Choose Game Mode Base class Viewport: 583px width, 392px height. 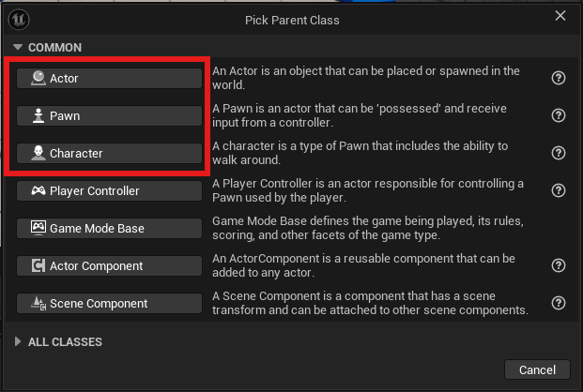point(109,228)
